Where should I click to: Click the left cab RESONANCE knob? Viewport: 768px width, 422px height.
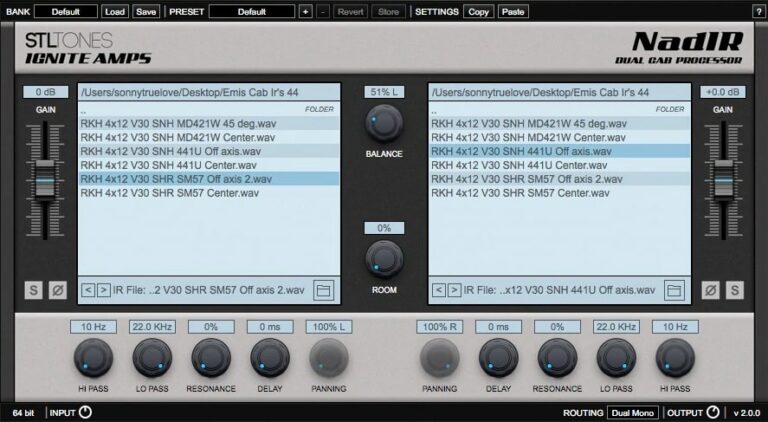tap(211, 358)
